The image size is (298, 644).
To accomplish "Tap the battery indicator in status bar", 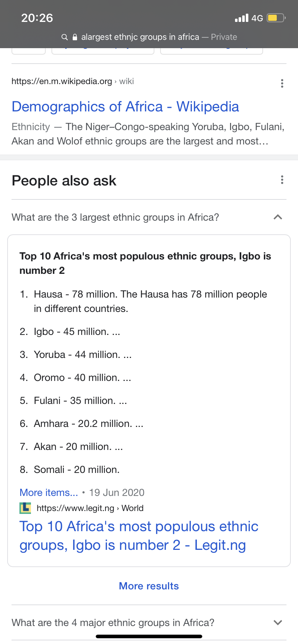I will 276,18.
